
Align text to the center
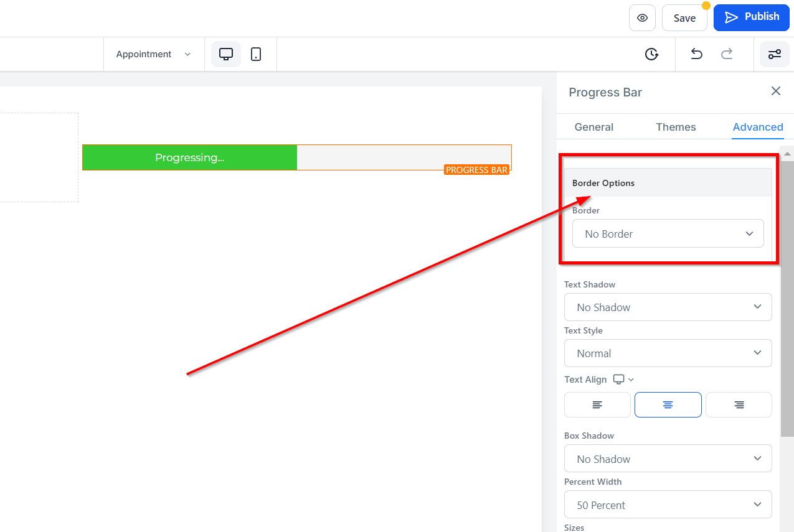(668, 404)
